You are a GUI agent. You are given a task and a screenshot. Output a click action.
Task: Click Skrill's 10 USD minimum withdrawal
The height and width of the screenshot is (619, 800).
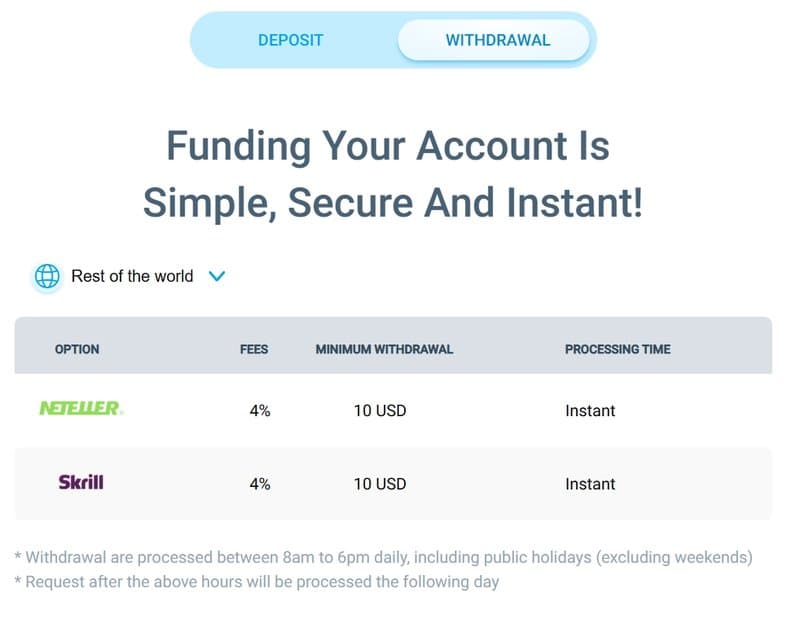(380, 484)
